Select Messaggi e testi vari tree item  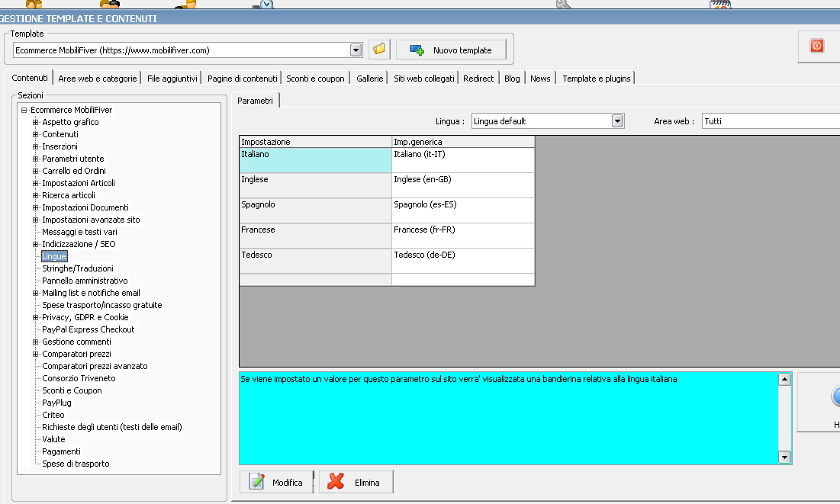pos(79,232)
